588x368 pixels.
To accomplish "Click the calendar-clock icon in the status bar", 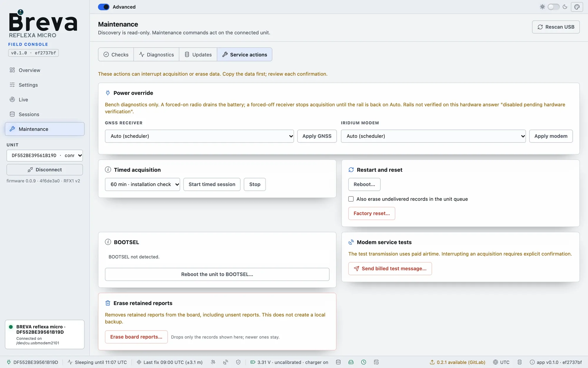I will pos(376,362).
